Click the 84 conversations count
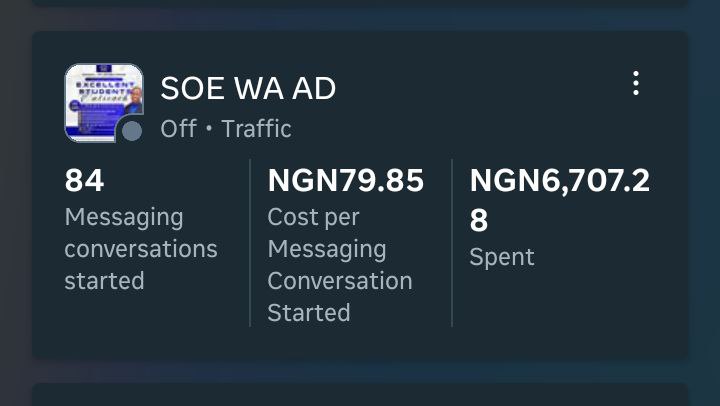 [x=85, y=181]
